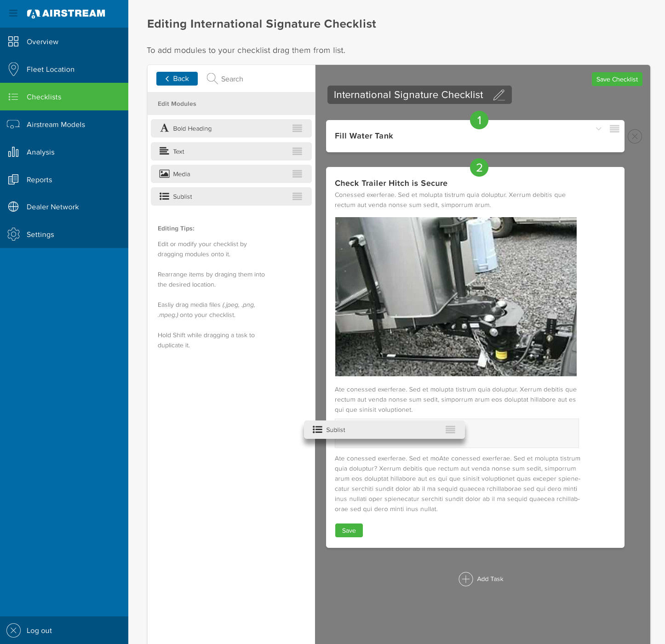Click the Bold Heading letter A icon
This screenshot has height=644, width=665.
[164, 128]
